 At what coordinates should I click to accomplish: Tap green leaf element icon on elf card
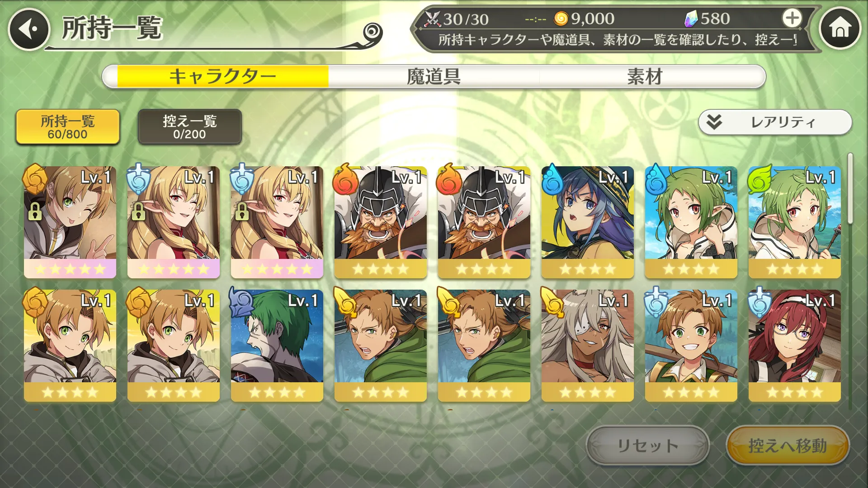760,179
